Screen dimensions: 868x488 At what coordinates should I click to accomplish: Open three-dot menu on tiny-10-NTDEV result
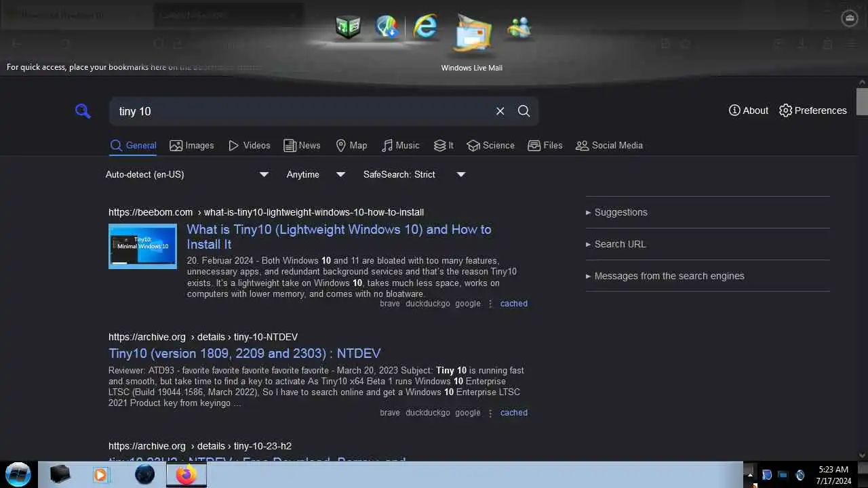(490, 412)
